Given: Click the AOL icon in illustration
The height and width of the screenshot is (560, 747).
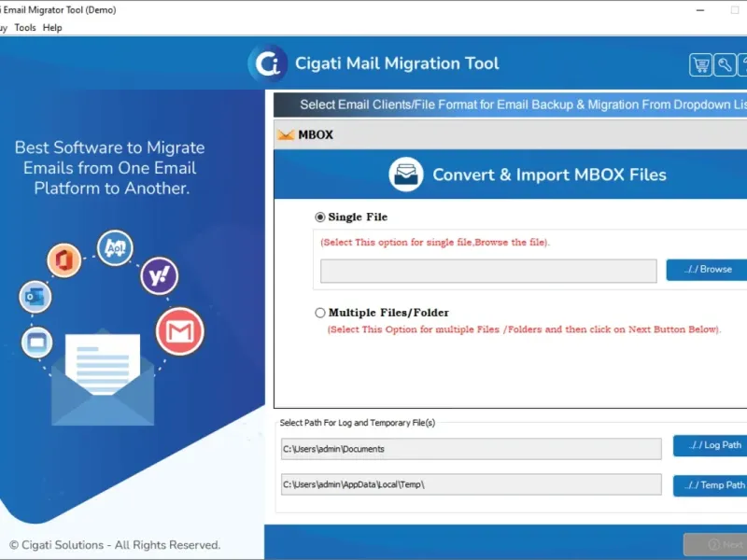Looking at the screenshot, I should pos(115,247).
